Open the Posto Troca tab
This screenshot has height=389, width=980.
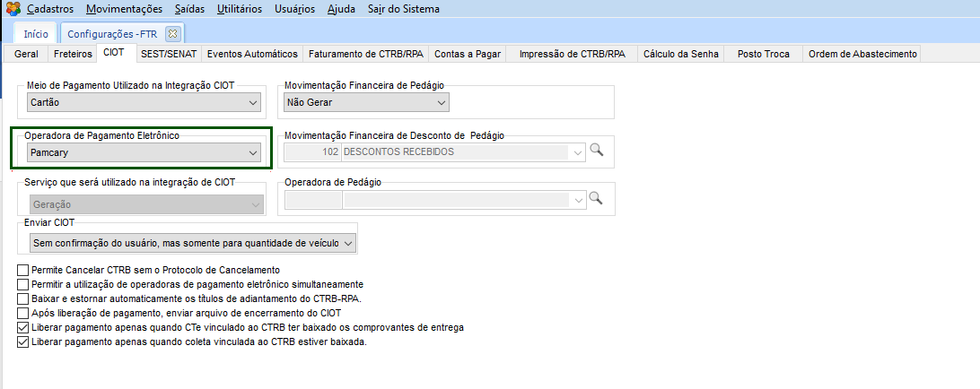click(763, 54)
